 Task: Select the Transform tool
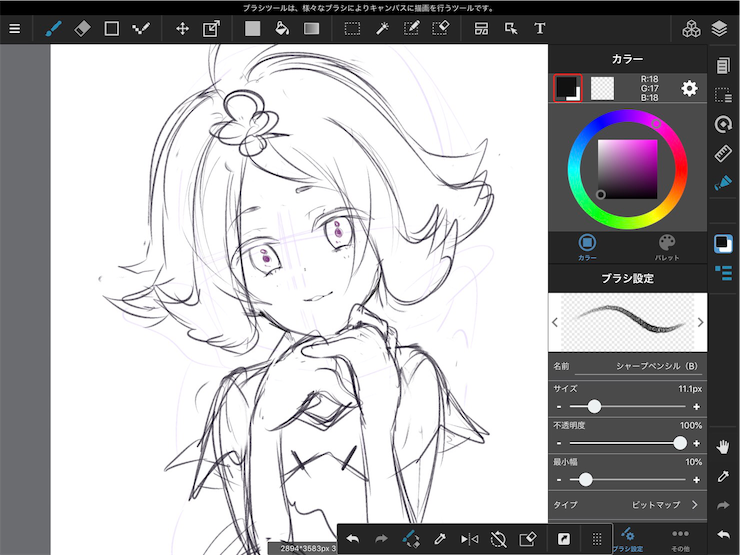[211, 29]
